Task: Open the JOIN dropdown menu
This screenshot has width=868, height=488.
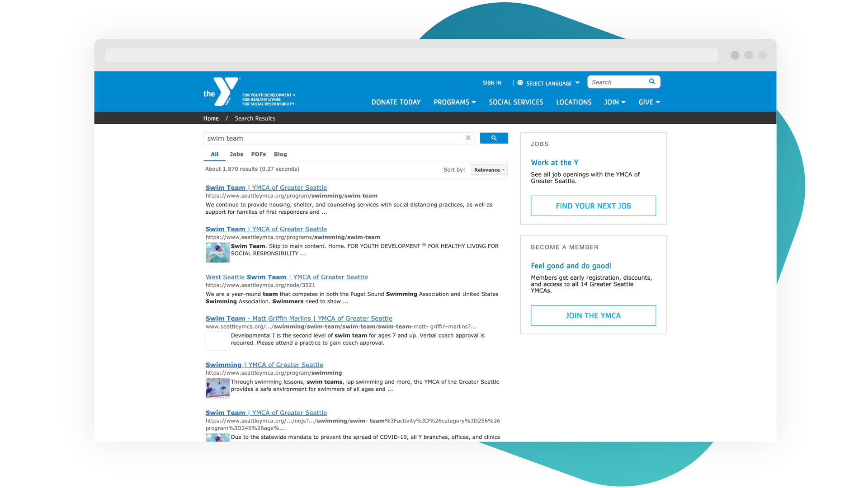Action: pyautogui.click(x=614, y=102)
